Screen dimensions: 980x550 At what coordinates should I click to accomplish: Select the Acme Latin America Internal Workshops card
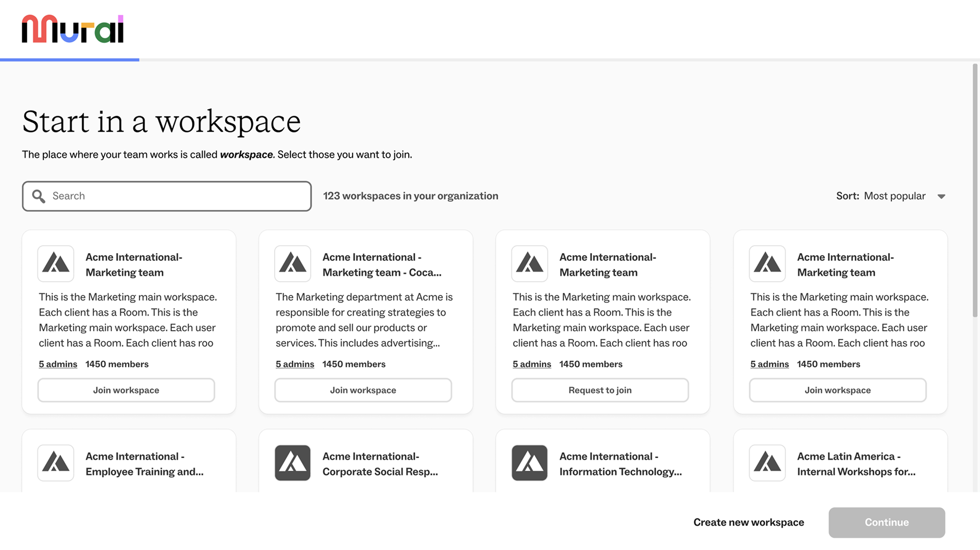click(840, 463)
